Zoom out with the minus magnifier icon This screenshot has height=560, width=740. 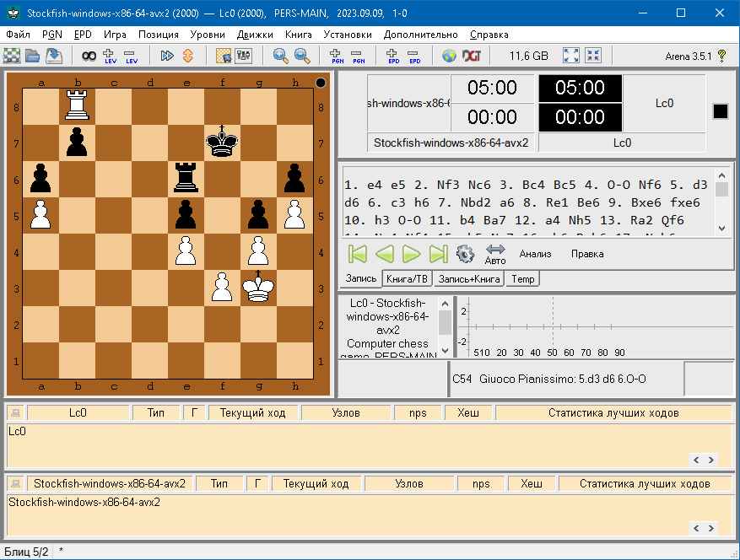click(302, 56)
